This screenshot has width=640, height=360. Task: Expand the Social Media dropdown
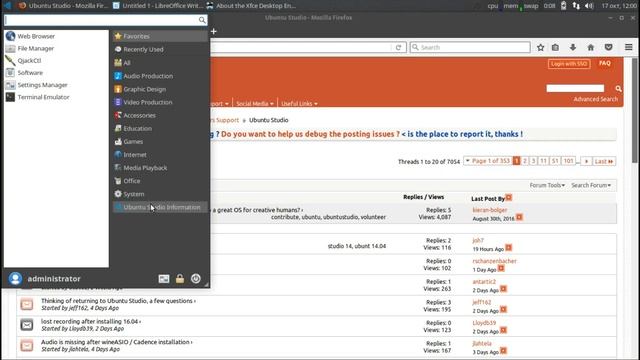[x=255, y=104]
